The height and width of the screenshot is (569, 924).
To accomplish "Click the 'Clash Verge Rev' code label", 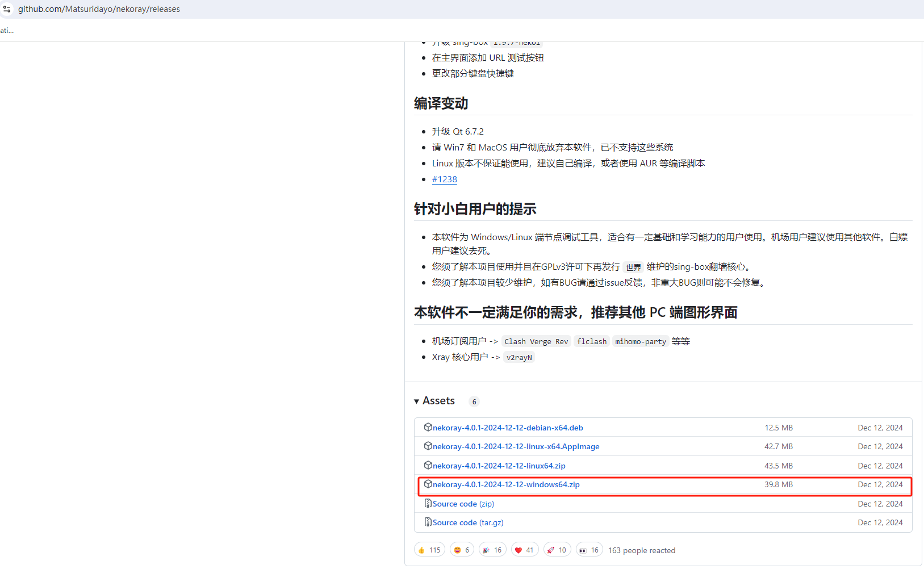I will 536,341.
